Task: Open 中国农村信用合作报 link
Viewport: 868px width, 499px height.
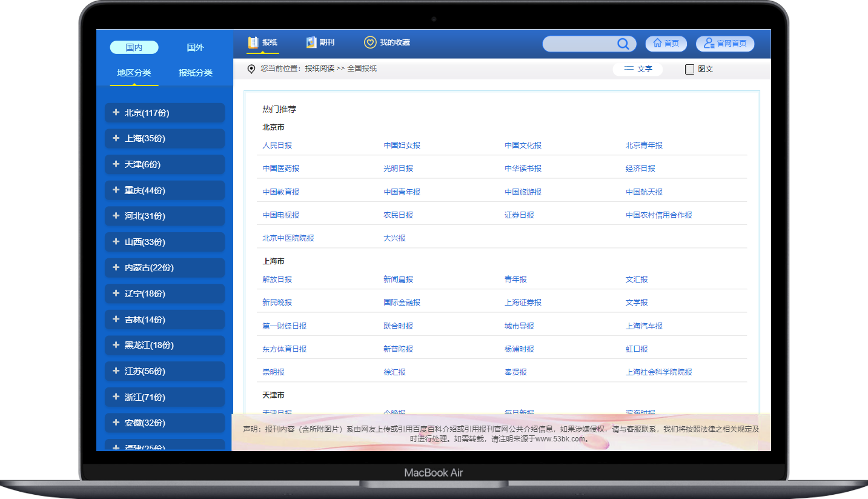Action: pos(658,215)
